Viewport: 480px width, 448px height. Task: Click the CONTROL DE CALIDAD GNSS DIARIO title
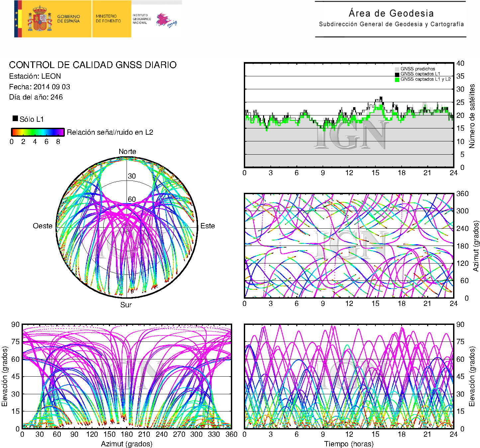click(93, 65)
